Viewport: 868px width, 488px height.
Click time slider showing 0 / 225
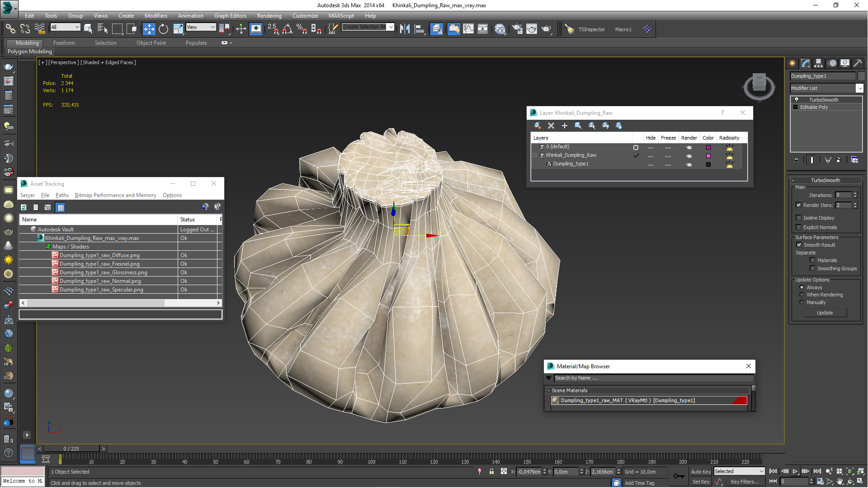tap(71, 449)
